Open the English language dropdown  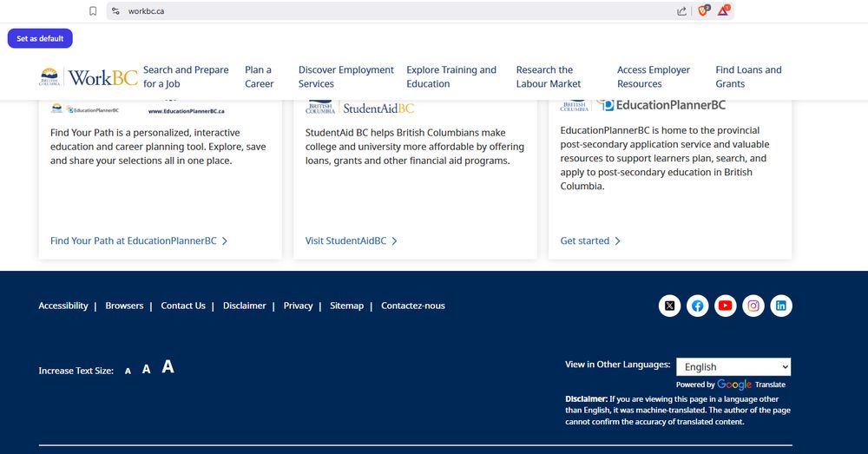click(x=733, y=366)
